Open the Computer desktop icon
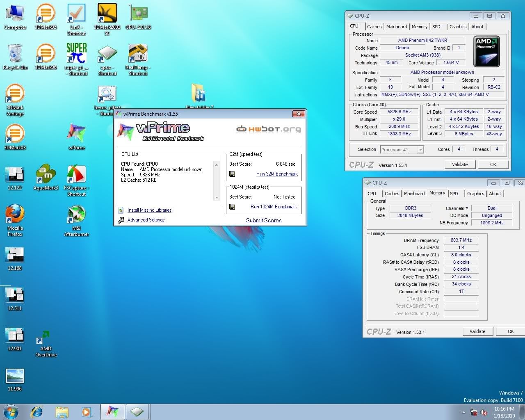 15,17
